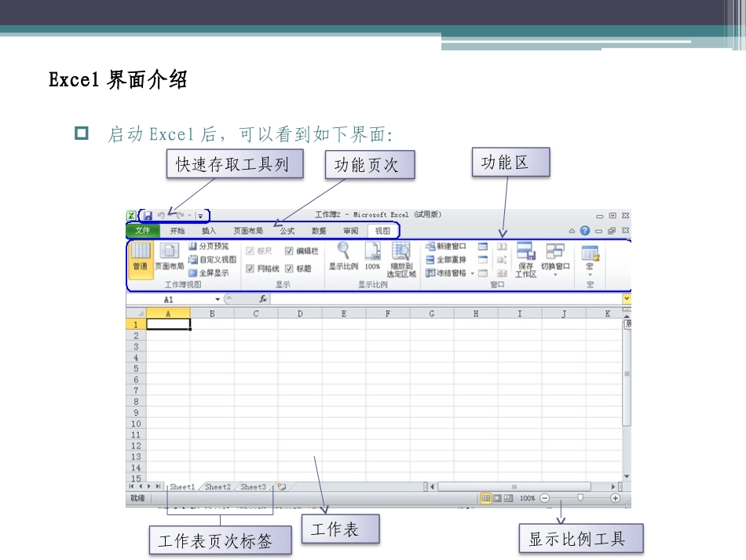Click 新建窗口 new window
The width and height of the screenshot is (746, 560).
click(446, 246)
